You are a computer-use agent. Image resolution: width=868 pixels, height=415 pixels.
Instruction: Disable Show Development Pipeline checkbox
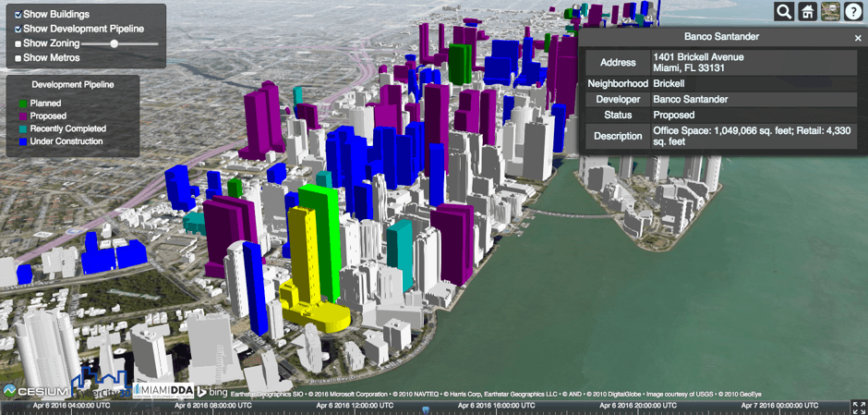18,29
